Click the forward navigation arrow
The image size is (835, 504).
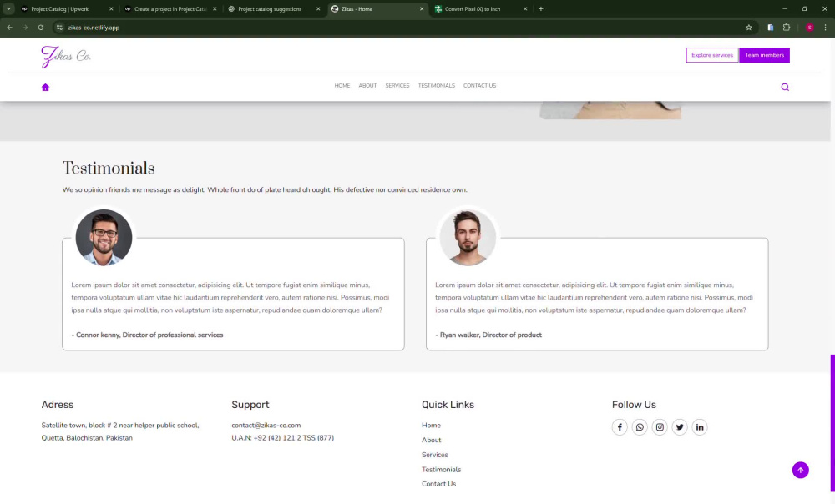25,28
